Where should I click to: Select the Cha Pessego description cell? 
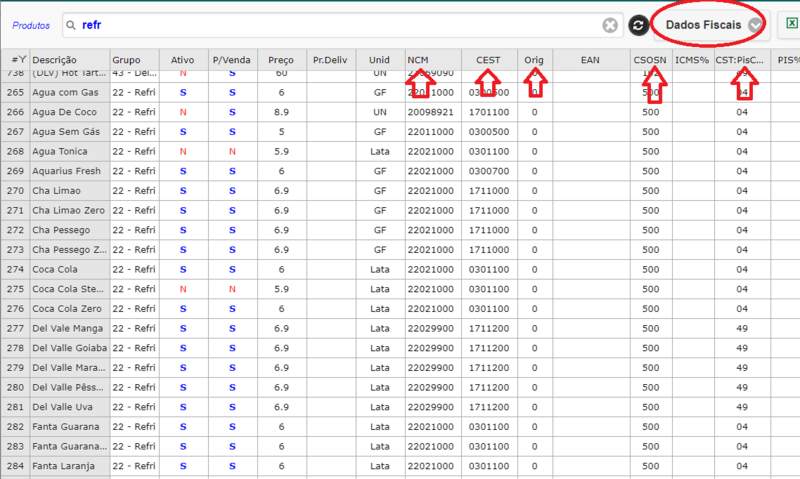70,230
